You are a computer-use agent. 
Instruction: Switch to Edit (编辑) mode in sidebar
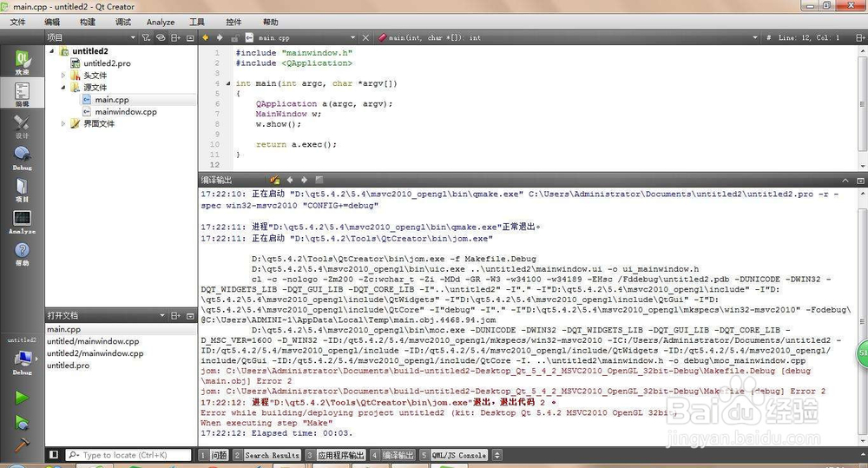point(23,94)
